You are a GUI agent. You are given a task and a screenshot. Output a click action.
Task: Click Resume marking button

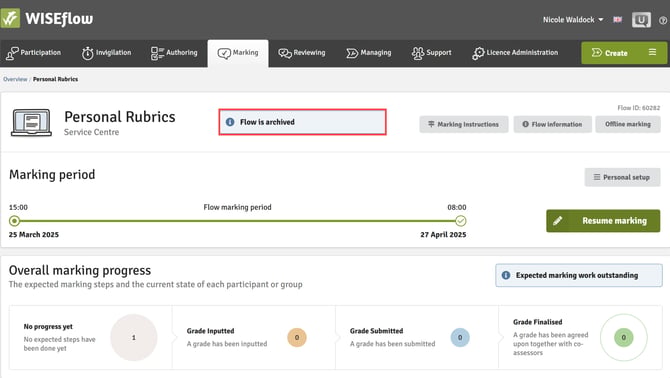[603, 221]
